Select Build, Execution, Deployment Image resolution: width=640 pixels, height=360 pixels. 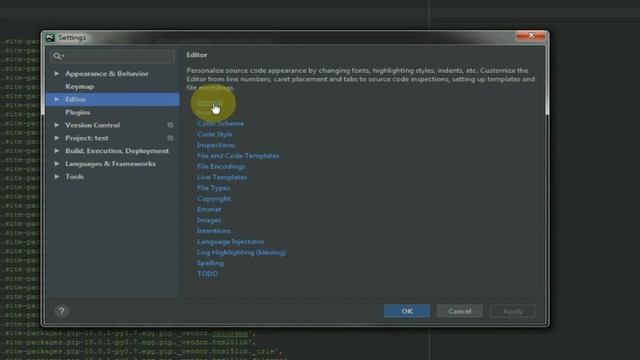pyautogui.click(x=117, y=151)
